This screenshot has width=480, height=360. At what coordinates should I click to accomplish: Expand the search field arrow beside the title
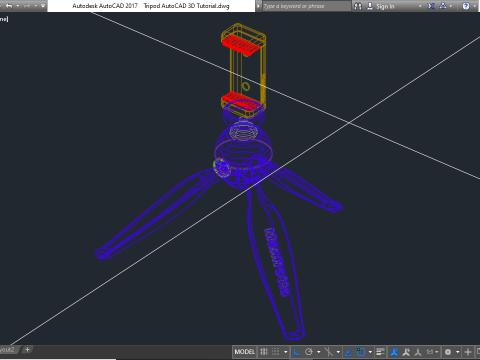[258, 6]
